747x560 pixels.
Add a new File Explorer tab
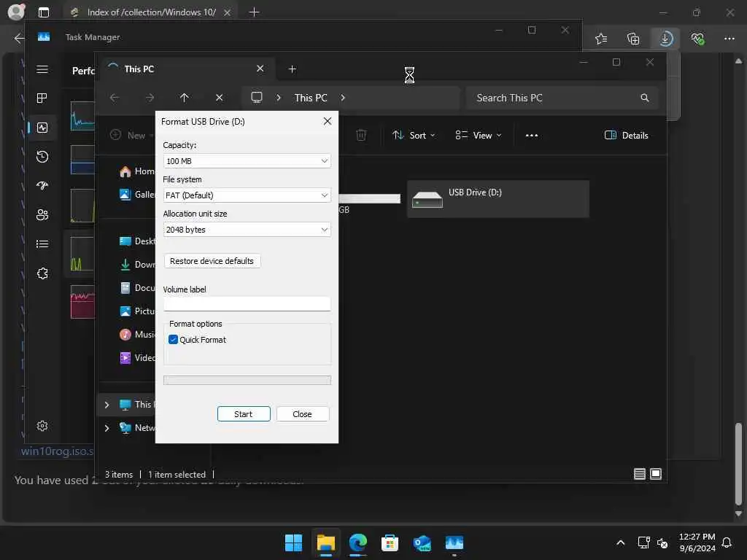[293, 69]
